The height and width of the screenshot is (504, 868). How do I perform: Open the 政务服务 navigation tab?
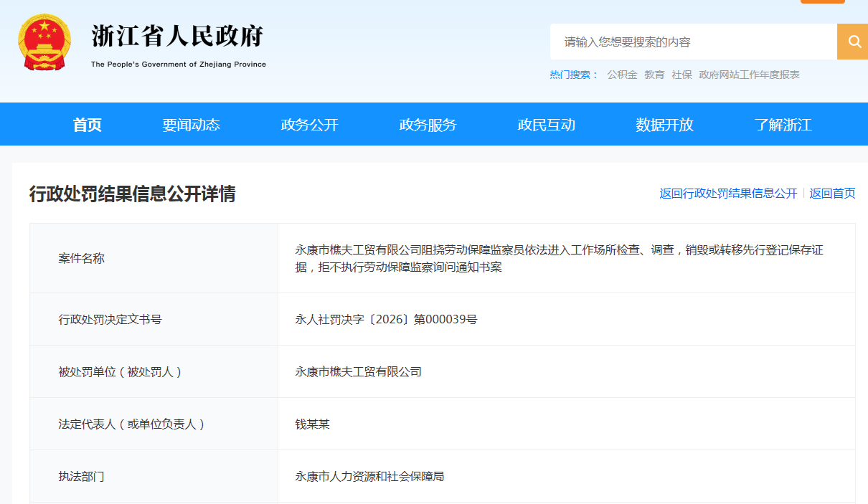pos(428,125)
